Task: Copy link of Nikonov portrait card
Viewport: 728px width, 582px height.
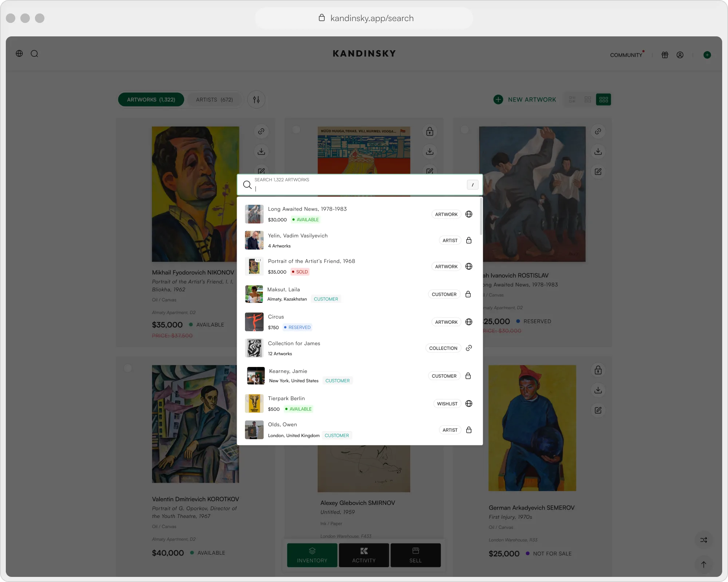Action: 261,131
